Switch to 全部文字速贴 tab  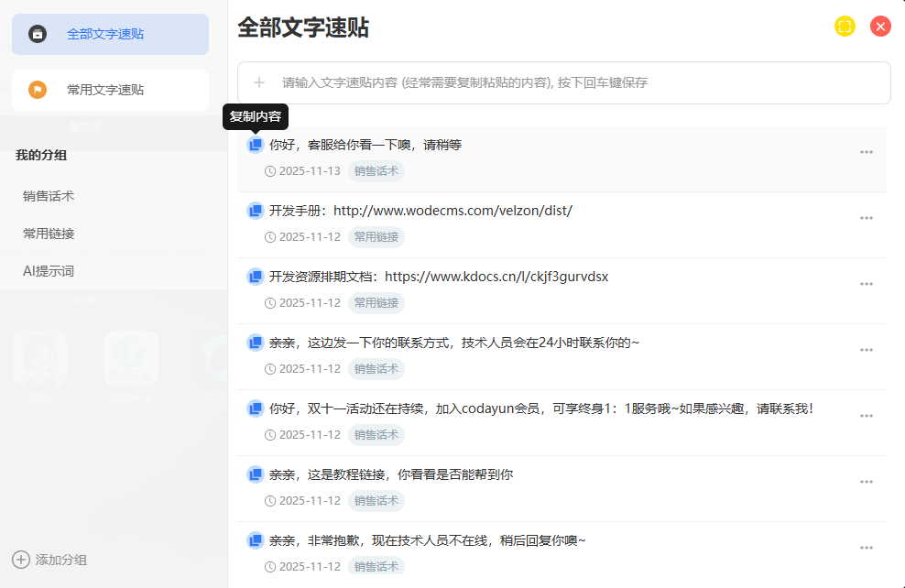pos(110,35)
